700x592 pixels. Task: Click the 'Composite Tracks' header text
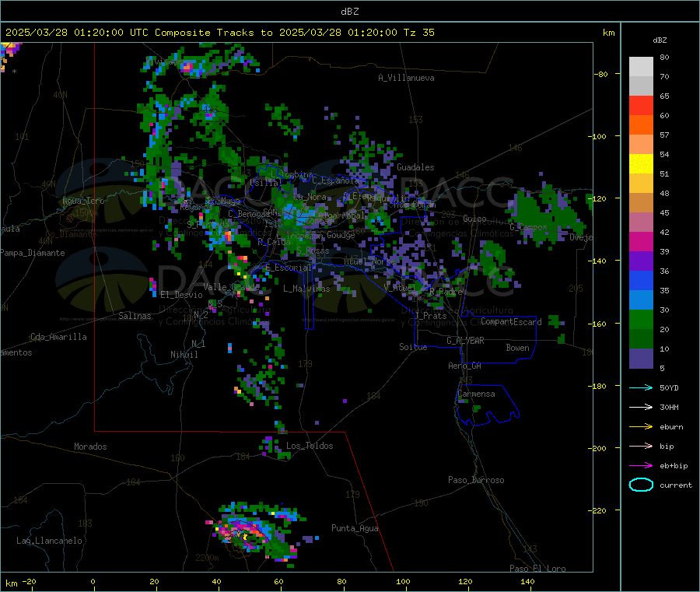(x=205, y=33)
